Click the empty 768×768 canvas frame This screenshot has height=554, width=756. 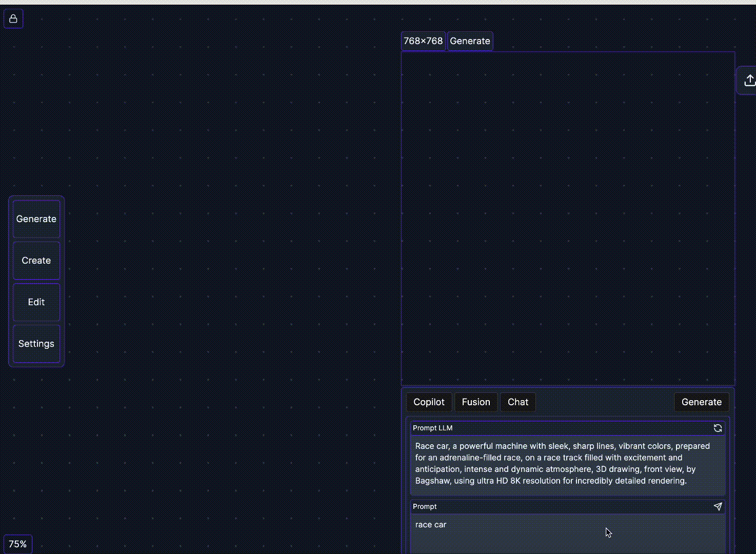[567, 218]
